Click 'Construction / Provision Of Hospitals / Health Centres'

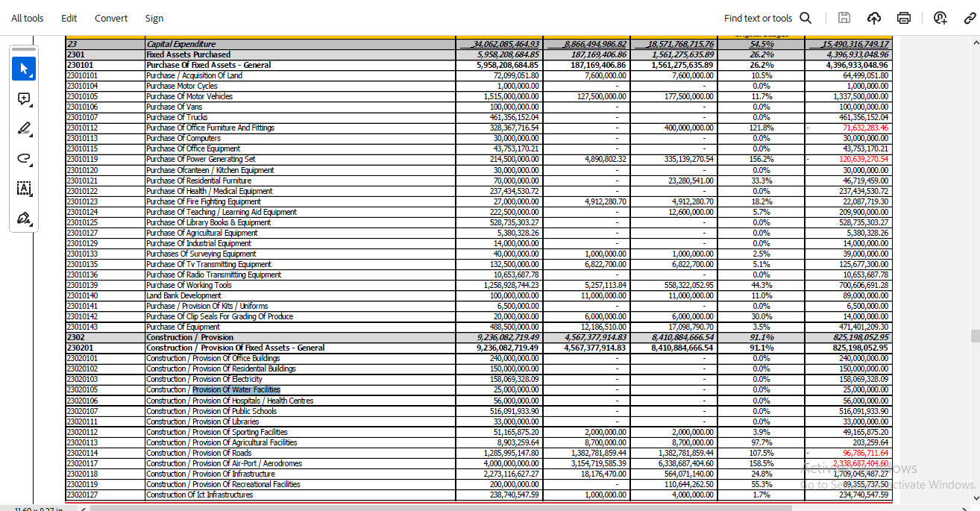tap(230, 401)
